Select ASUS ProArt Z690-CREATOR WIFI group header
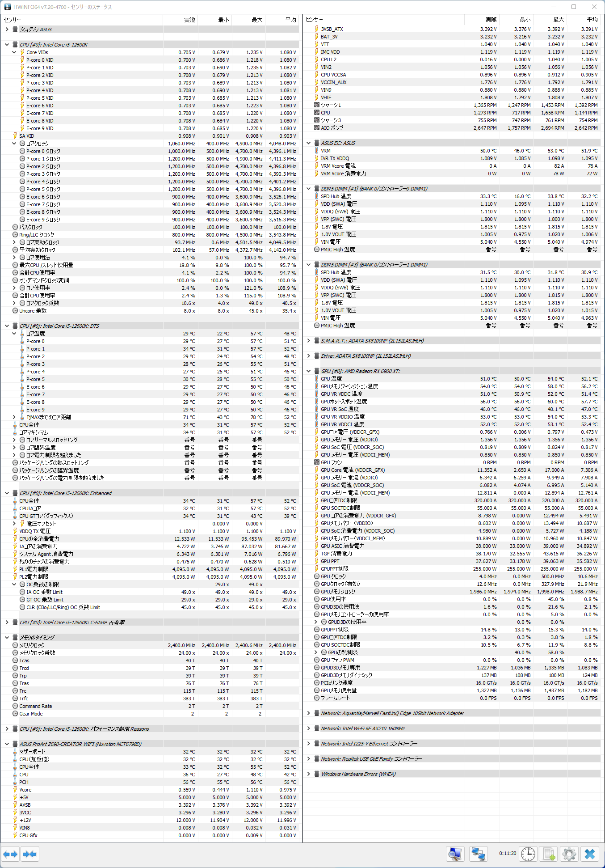Screen dimensions: 605x868 (150, 744)
